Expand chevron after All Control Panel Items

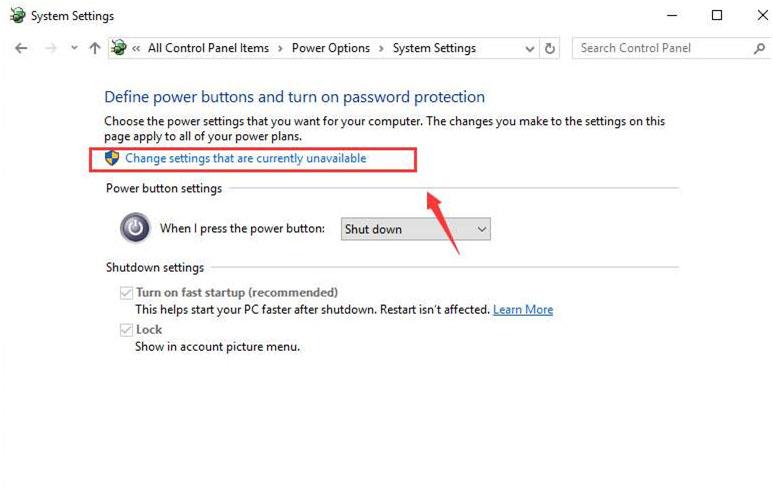click(280, 48)
